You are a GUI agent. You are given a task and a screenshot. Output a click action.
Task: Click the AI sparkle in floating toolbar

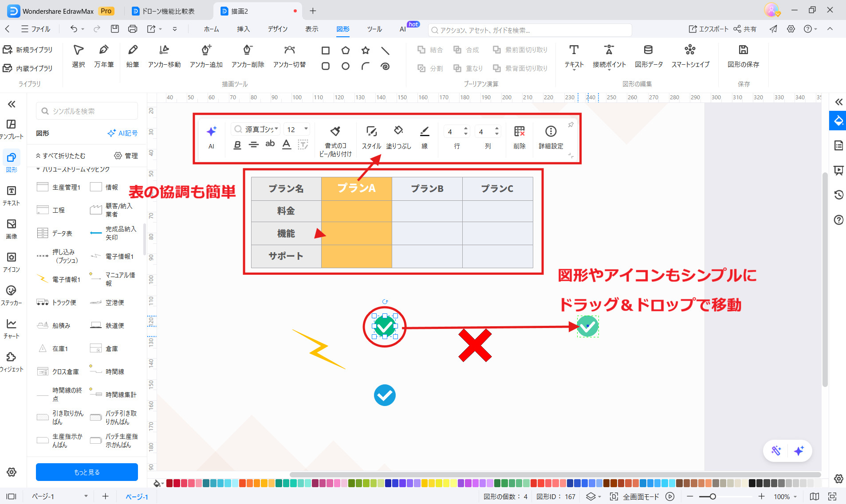point(211,131)
